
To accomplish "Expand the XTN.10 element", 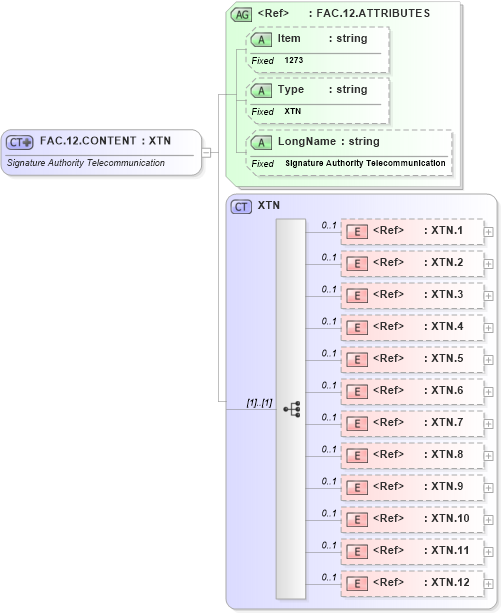I will (x=488, y=520).
